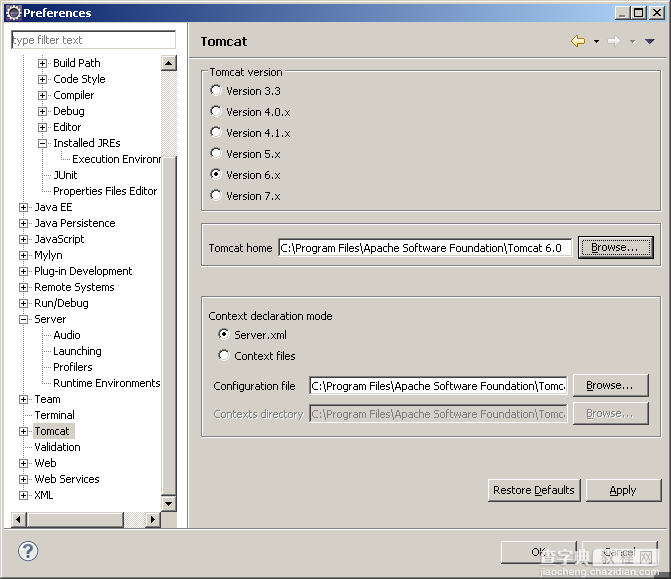
Task: Open Runtime Environments preference page
Action: point(107,383)
